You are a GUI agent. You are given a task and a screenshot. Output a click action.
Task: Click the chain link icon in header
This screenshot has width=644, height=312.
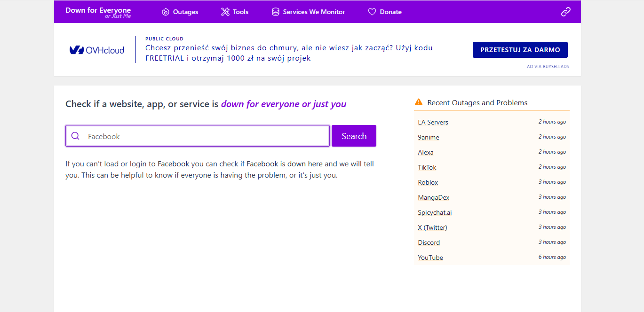[565, 12]
